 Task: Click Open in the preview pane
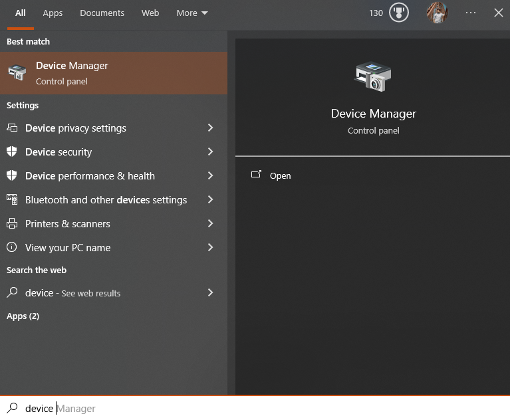[x=280, y=175]
